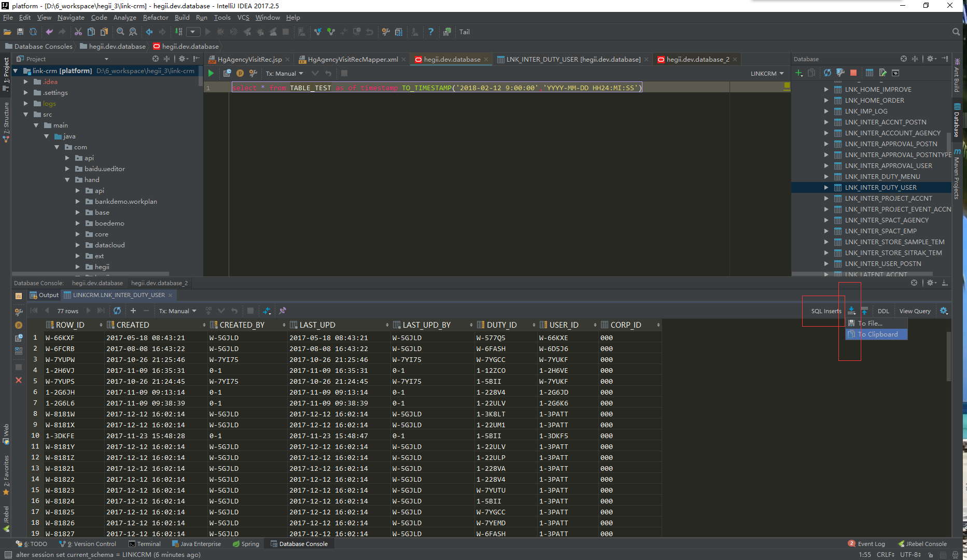Choose 'To File...' in the dump menu

click(x=877, y=323)
